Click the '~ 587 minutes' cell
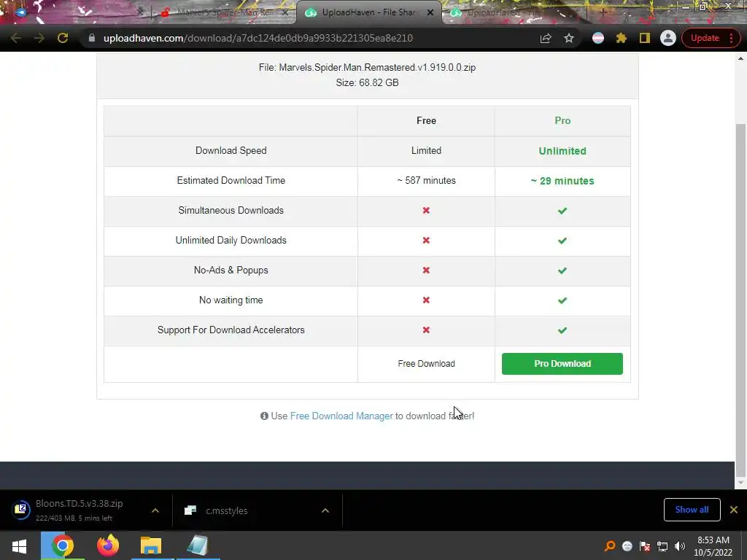This screenshot has height=560, width=747. (426, 181)
